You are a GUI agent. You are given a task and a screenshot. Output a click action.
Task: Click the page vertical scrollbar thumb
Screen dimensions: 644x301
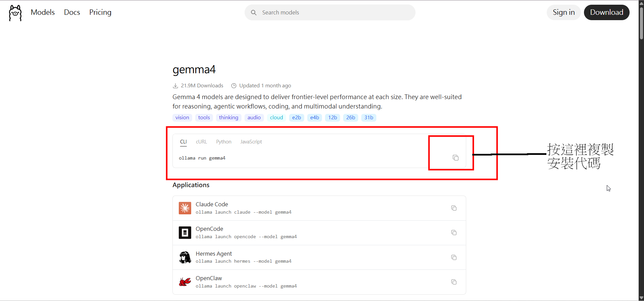click(x=641, y=24)
